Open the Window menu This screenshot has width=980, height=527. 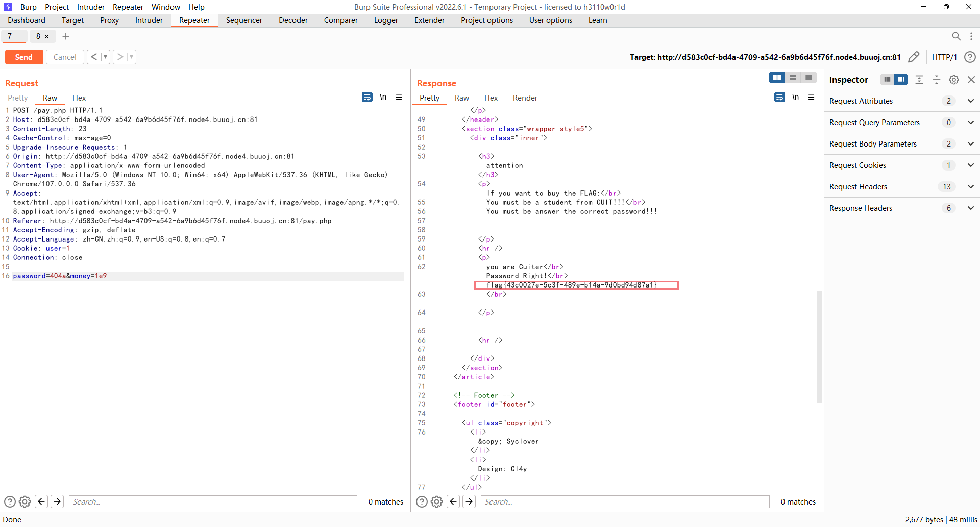click(166, 7)
